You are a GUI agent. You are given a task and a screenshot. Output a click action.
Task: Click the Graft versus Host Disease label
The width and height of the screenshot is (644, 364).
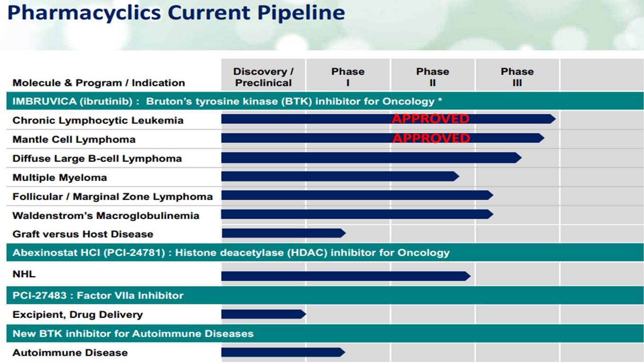[x=83, y=234]
